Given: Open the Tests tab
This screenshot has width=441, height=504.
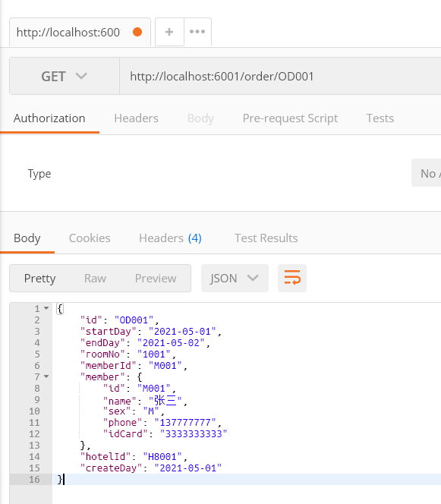Looking at the screenshot, I should [x=380, y=118].
